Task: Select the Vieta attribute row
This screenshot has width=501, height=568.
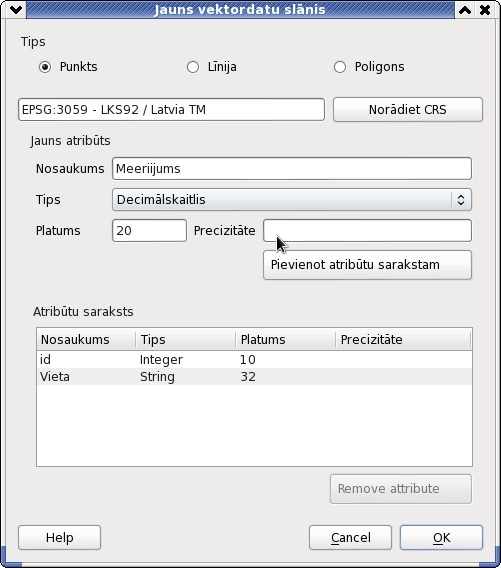Action: click(254, 377)
